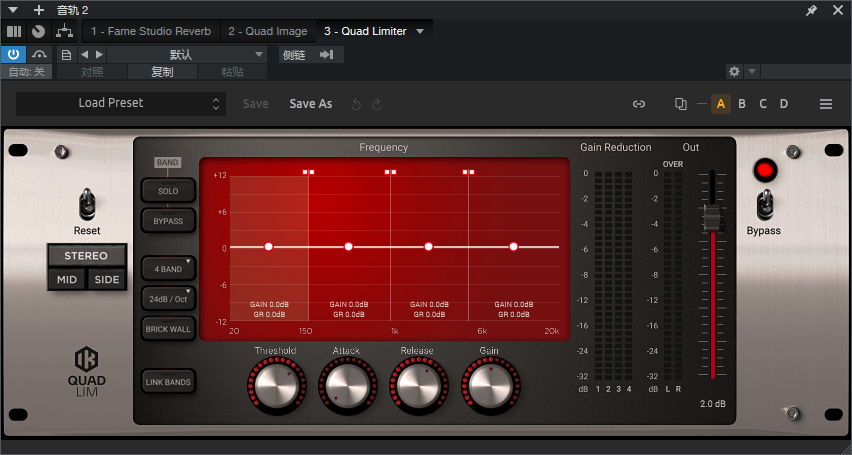
Task: Click the third band gain node
Action: (429, 247)
